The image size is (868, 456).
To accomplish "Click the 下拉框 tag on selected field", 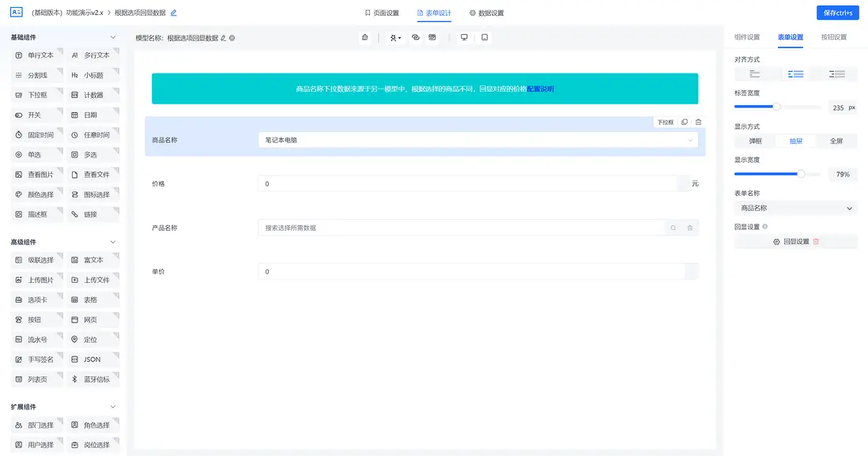I will pos(665,122).
